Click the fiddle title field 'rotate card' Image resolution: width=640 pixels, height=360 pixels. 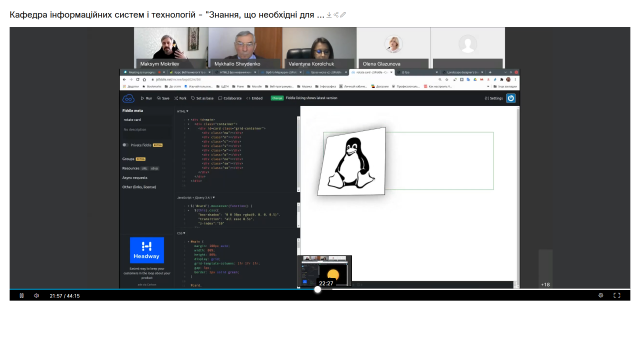click(x=147, y=120)
